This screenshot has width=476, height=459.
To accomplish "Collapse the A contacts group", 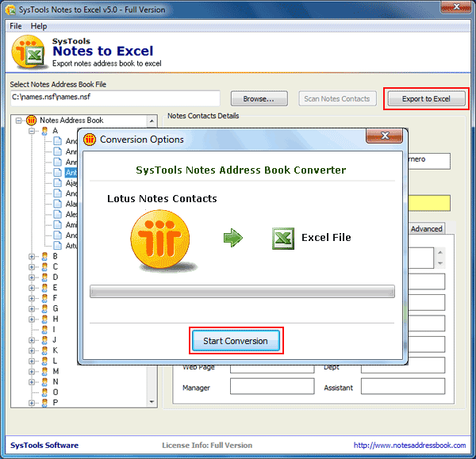I will pos(32,131).
